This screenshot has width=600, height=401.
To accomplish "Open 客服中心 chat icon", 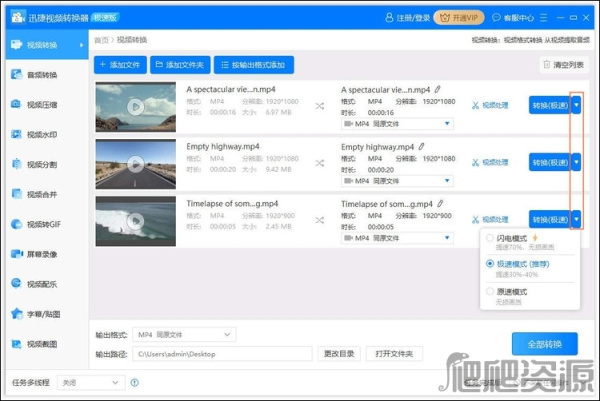I will click(x=496, y=18).
